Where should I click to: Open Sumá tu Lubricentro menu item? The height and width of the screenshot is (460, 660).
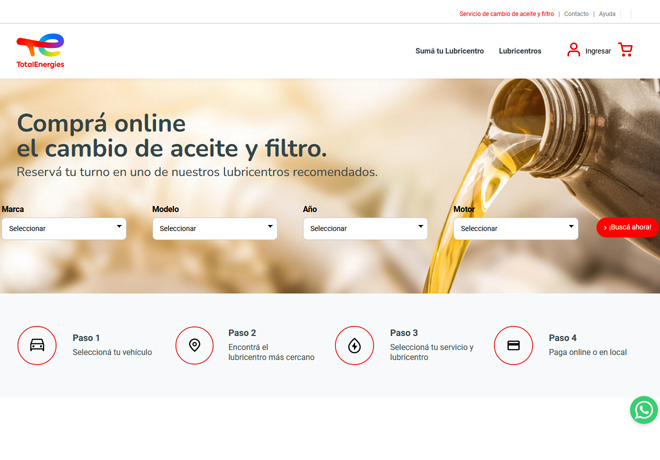pyautogui.click(x=449, y=51)
